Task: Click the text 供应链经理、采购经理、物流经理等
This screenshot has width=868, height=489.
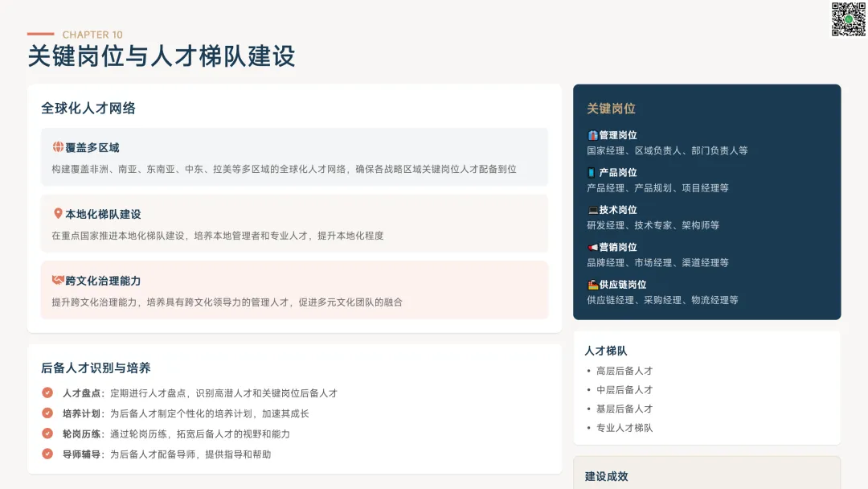Action: click(x=662, y=300)
